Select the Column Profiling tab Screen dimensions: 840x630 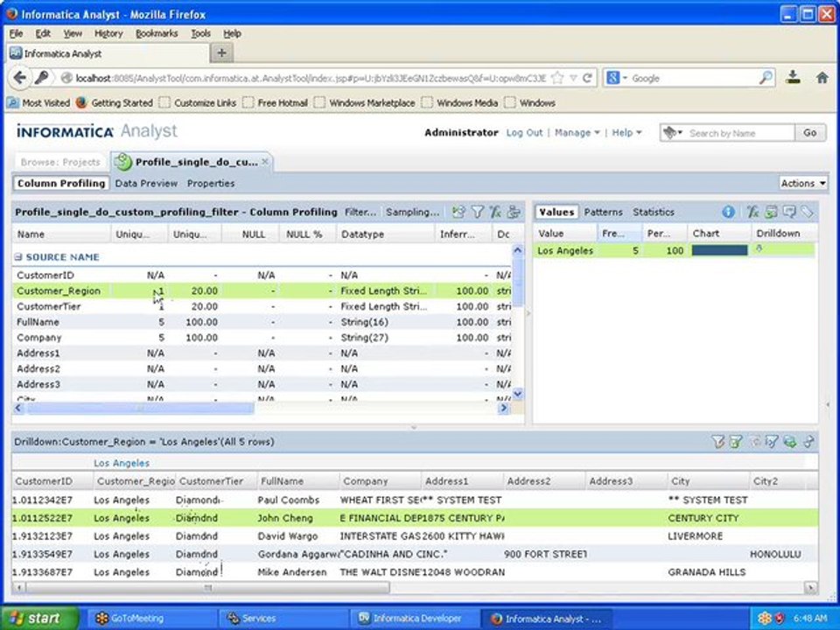[61, 183]
